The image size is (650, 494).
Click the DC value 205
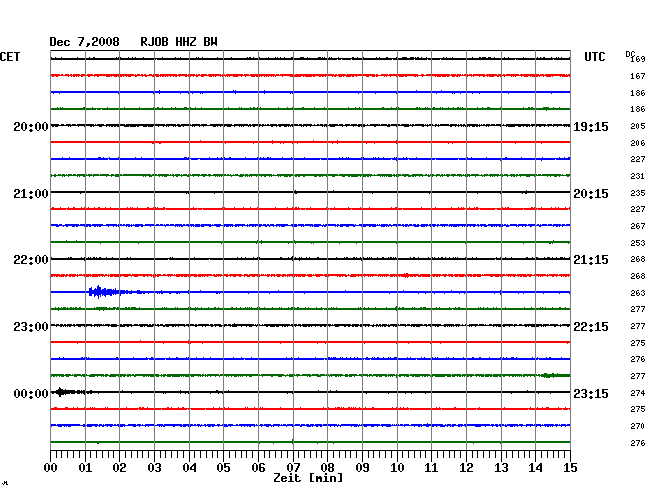click(638, 126)
